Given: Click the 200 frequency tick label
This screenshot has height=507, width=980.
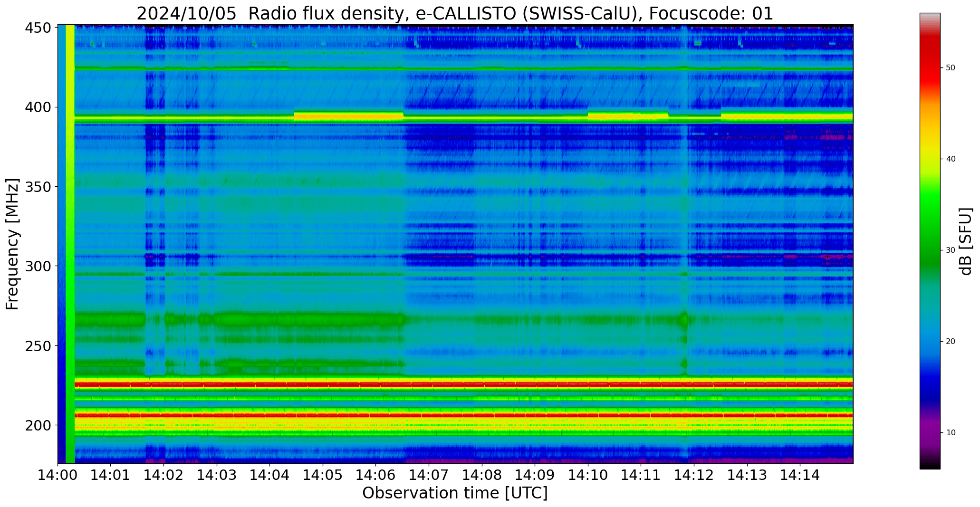Looking at the screenshot, I should (38, 425).
